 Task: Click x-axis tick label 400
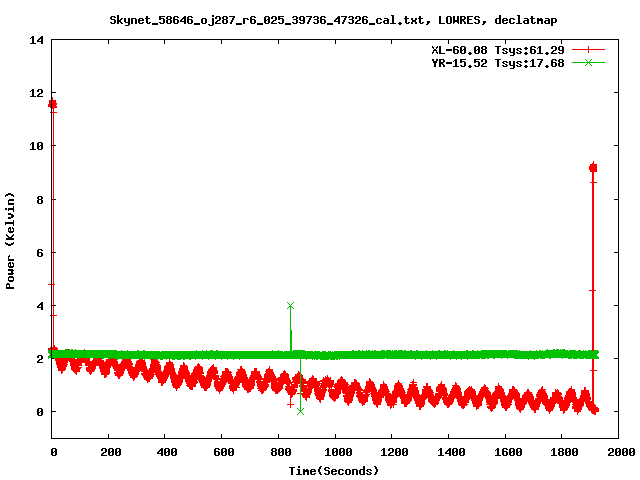coord(167,452)
